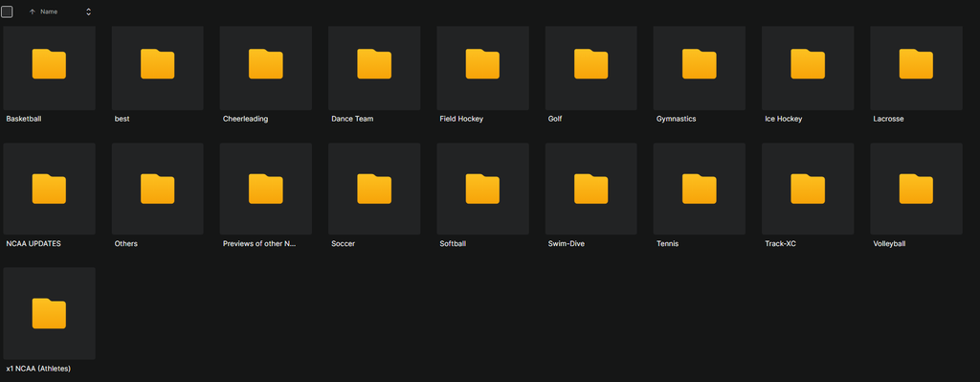Click the x1 NCAA (Athletes) label
Viewport: 980px width, 382px height.
coord(38,369)
